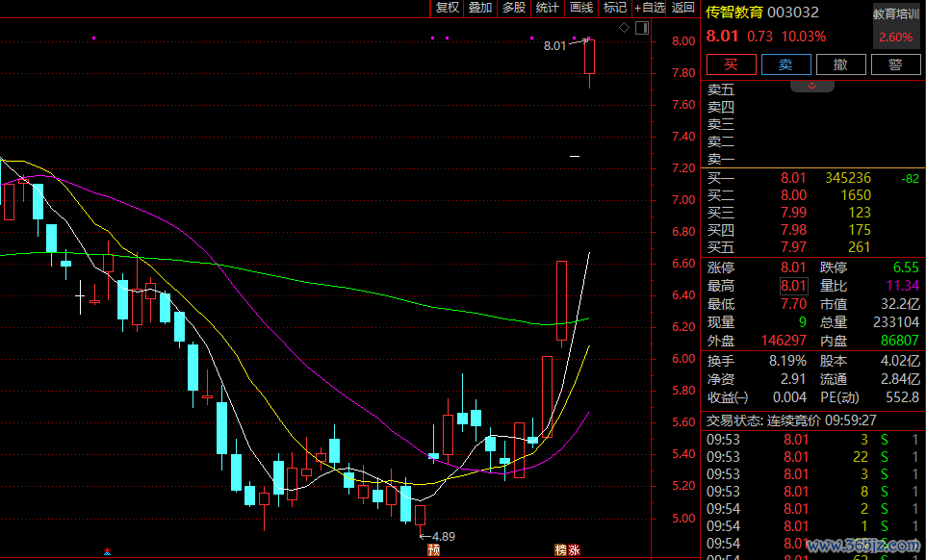Click stock name 传智教育 003032
The height and width of the screenshot is (560, 926).
pyautogui.click(x=762, y=13)
